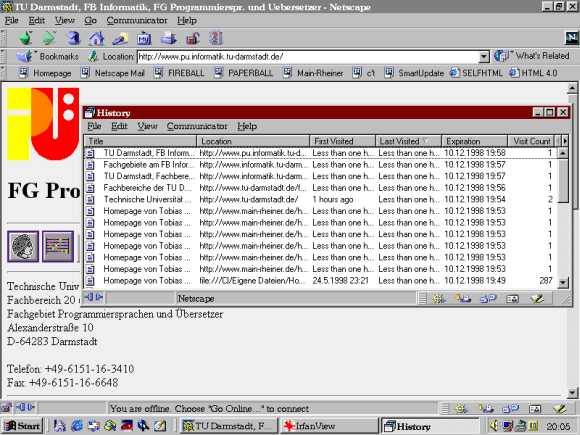Click the Location URL field
This screenshot has width=580, height=435.
pyautogui.click(x=308, y=57)
